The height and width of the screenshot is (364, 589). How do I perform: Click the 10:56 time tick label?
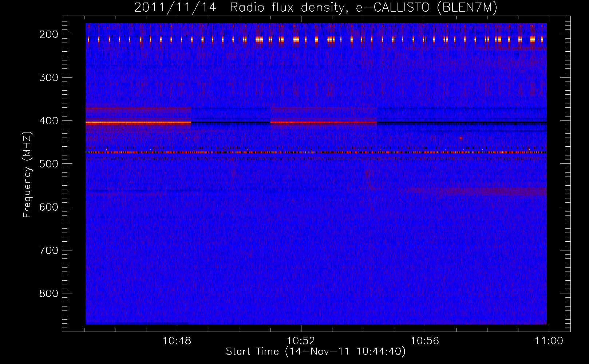point(425,341)
